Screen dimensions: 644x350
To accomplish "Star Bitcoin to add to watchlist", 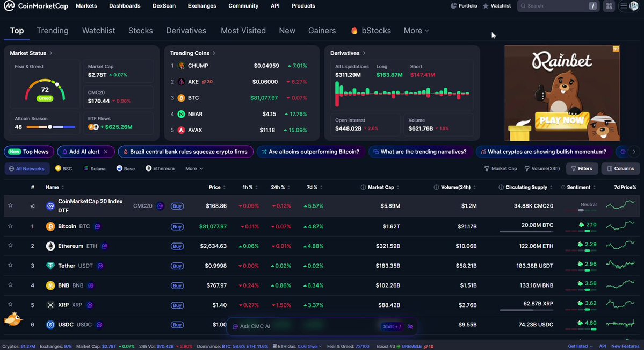I will [10, 226].
